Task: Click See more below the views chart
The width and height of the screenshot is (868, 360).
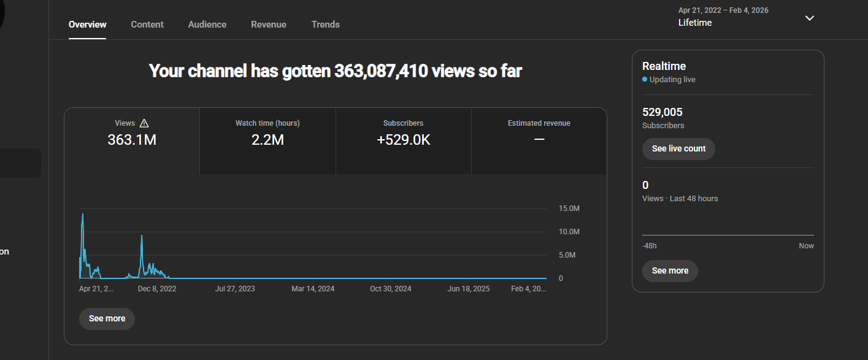Action: 107,319
